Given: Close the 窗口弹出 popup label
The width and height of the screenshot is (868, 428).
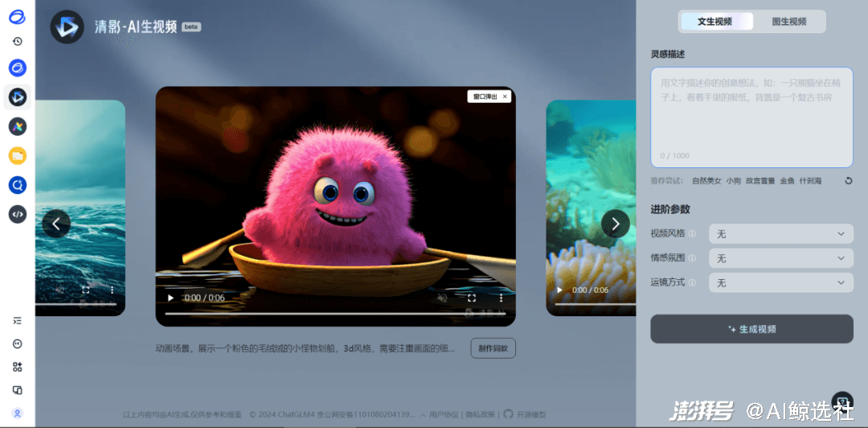Looking at the screenshot, I should click(x=504, y=97).
